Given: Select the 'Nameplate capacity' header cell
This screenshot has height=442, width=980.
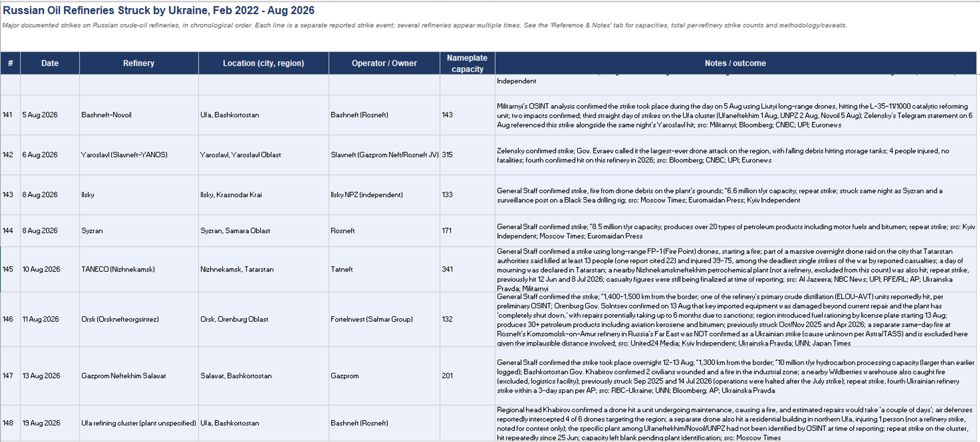Looking at the screenshot, I should tap(468, 63).
